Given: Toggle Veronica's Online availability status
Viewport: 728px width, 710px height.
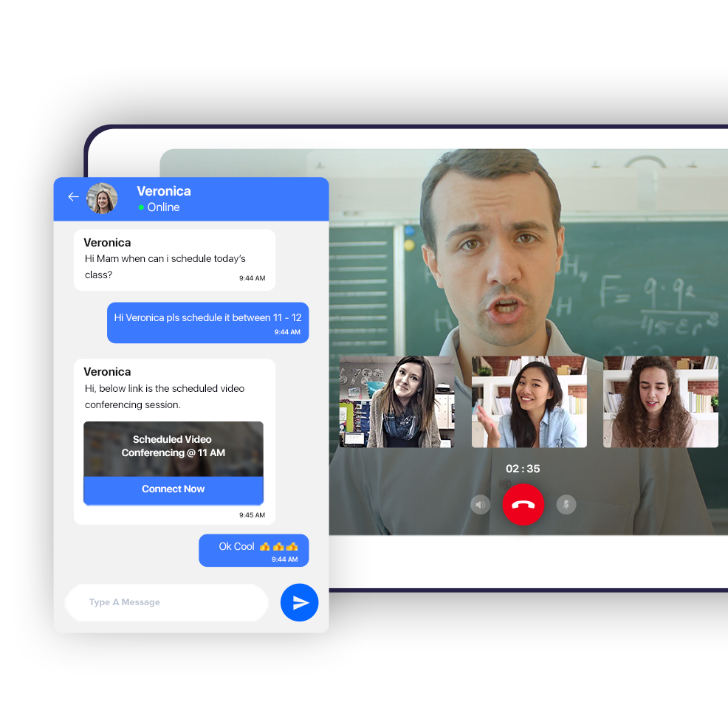Looking at the screenshot, I should pos(159,207).
